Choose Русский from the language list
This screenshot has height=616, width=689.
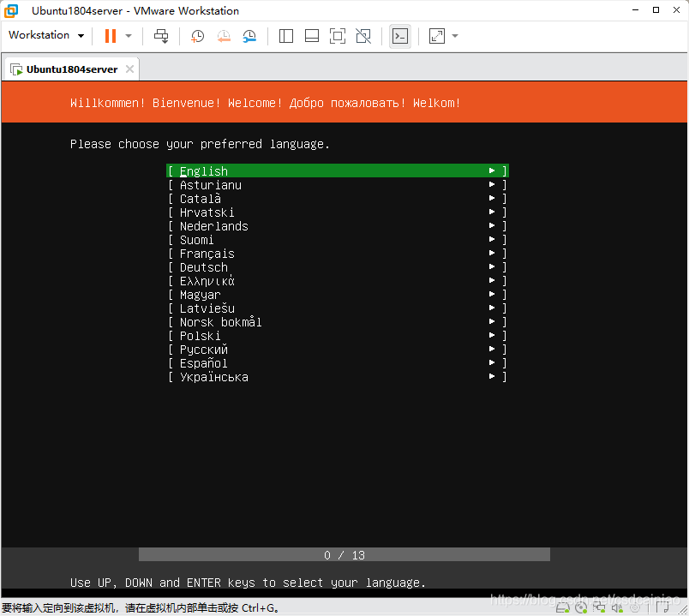338,350
